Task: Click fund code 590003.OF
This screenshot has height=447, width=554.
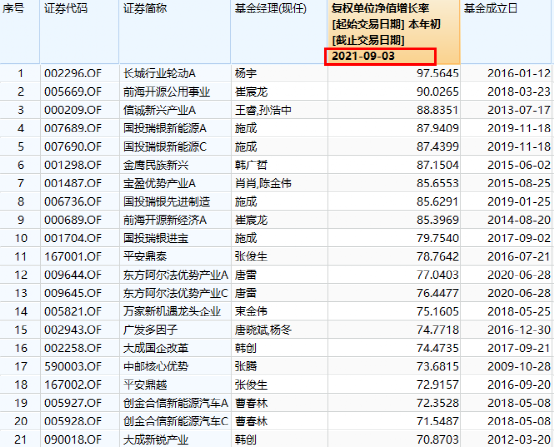Action: coord(73,366)
